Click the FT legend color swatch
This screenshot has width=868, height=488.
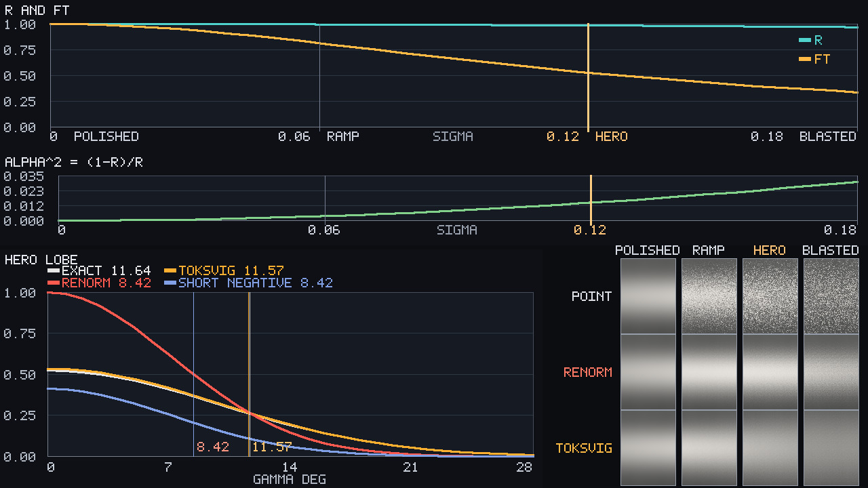[x=805, y=59]
